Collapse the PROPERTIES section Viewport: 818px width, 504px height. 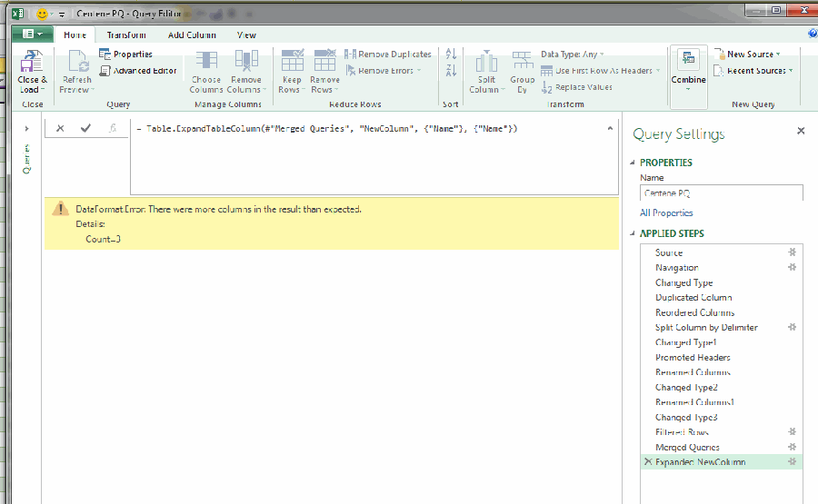click(633, 163)
